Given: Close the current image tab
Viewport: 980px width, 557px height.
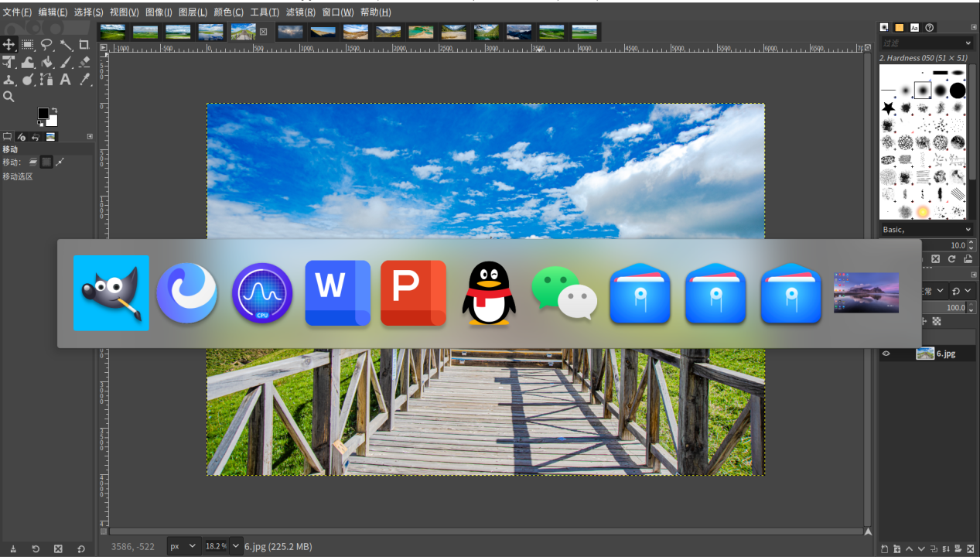Looking at the screenshot, I should [263, 32].
